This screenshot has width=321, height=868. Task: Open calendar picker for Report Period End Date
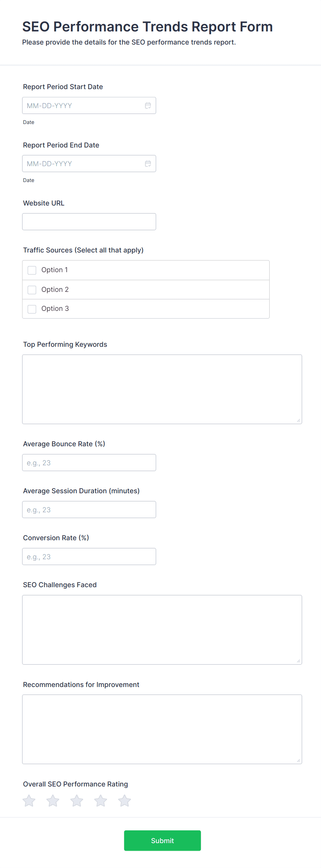tap(148, 164)
